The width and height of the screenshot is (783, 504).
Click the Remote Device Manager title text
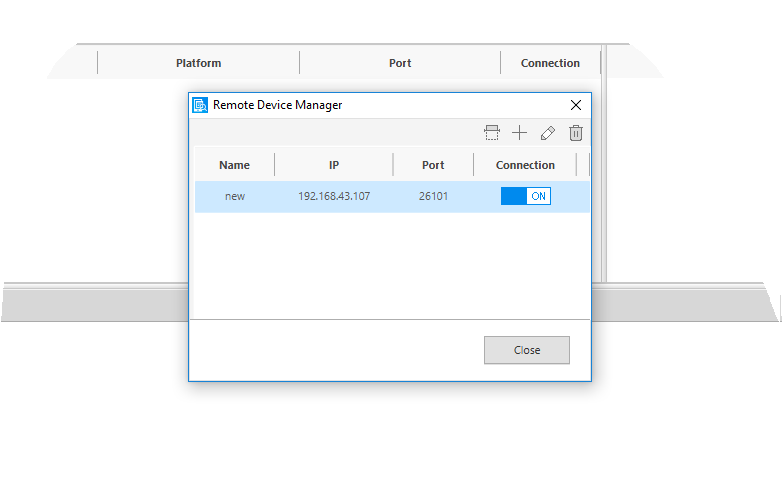point(277,105)
